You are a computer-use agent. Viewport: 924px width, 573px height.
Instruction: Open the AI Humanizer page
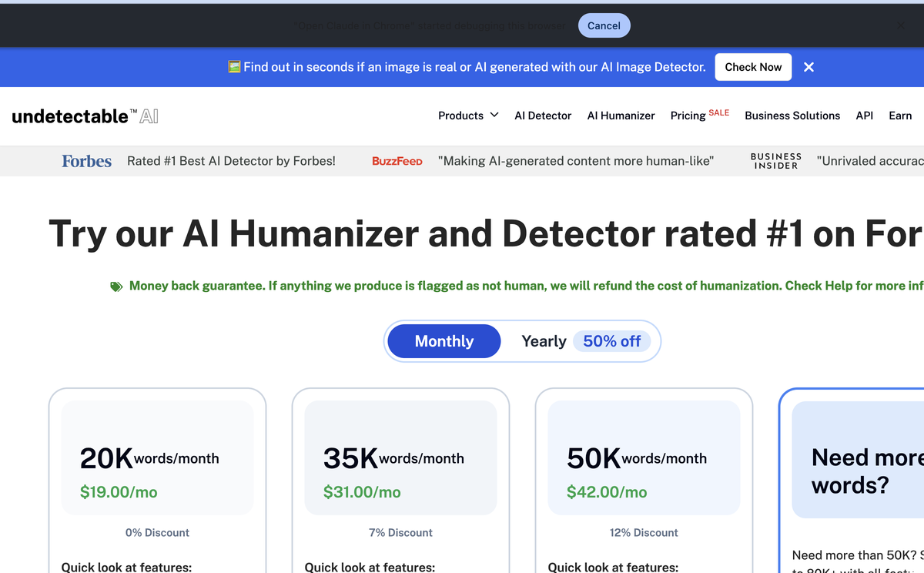point(621,116)
